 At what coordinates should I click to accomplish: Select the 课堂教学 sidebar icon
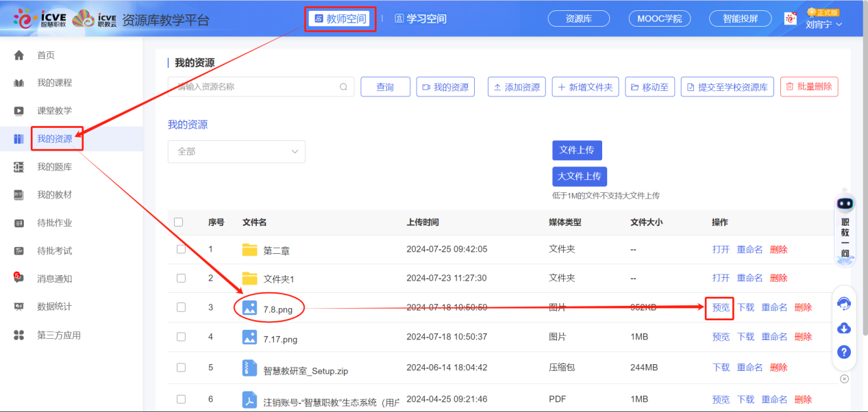[x=19, y=110]
